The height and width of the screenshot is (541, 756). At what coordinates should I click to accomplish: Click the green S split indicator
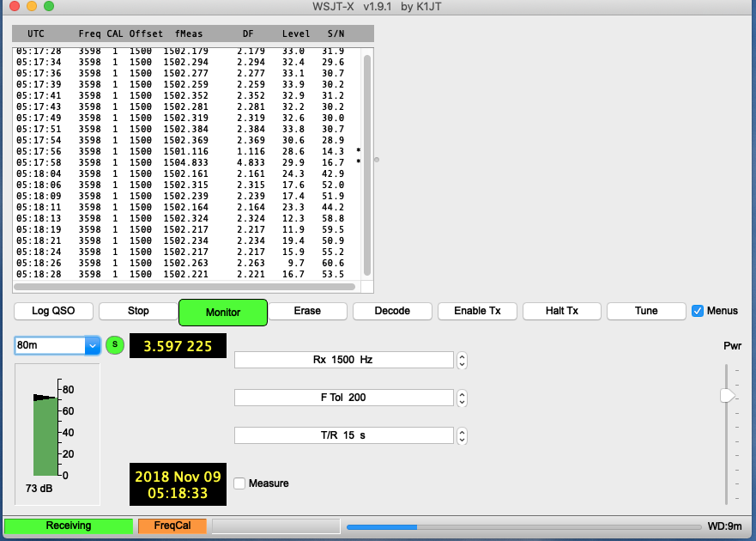pos(115,344)
